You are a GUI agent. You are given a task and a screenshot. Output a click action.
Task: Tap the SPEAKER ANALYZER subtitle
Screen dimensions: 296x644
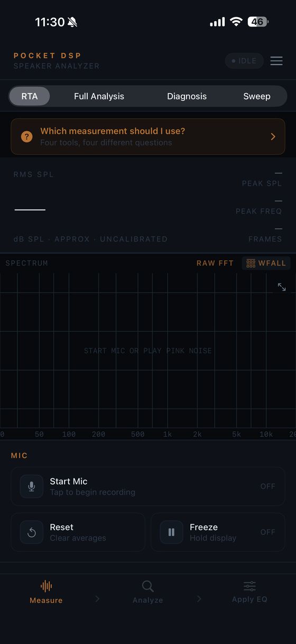tap(57, 66)
